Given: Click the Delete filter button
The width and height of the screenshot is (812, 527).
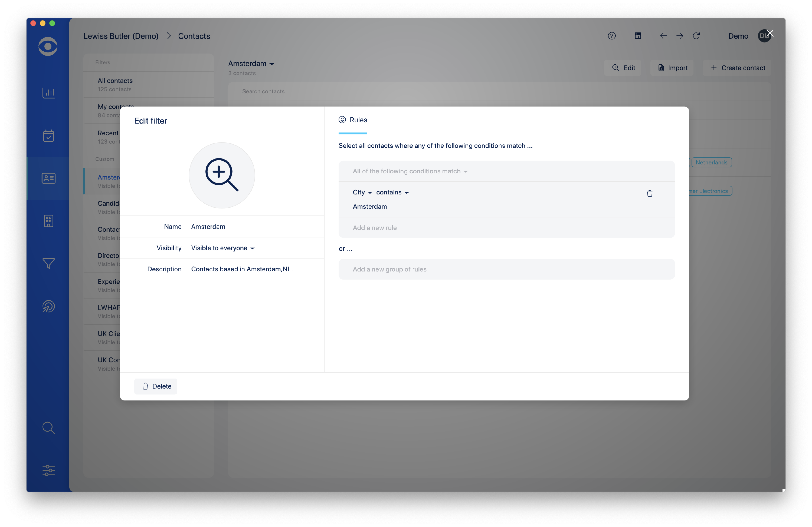Looking at the screenshot, I should point(156,386).
